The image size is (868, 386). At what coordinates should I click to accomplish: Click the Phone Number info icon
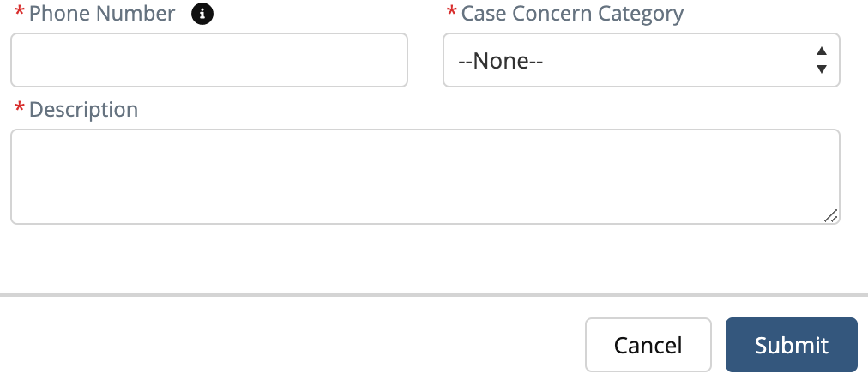202,14
